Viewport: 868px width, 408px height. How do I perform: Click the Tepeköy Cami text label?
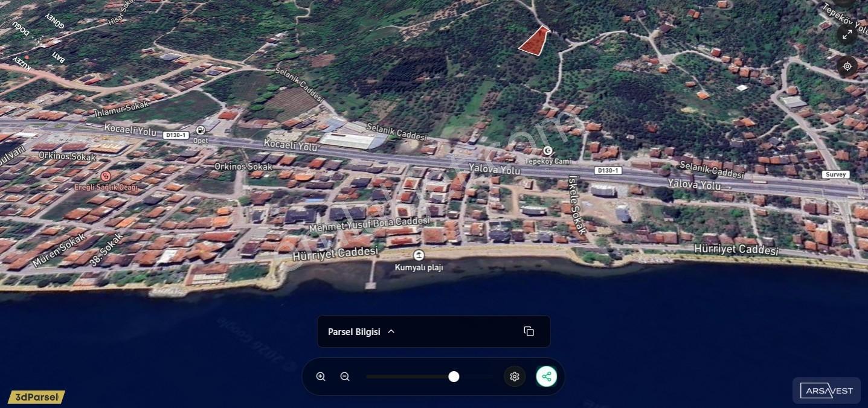click(x=547, y=162)
